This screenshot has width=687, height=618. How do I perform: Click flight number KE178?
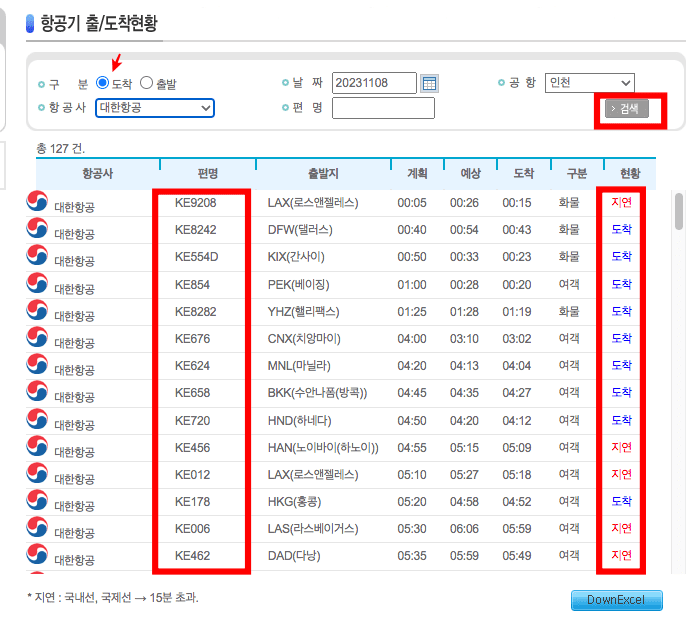(192, 502)
